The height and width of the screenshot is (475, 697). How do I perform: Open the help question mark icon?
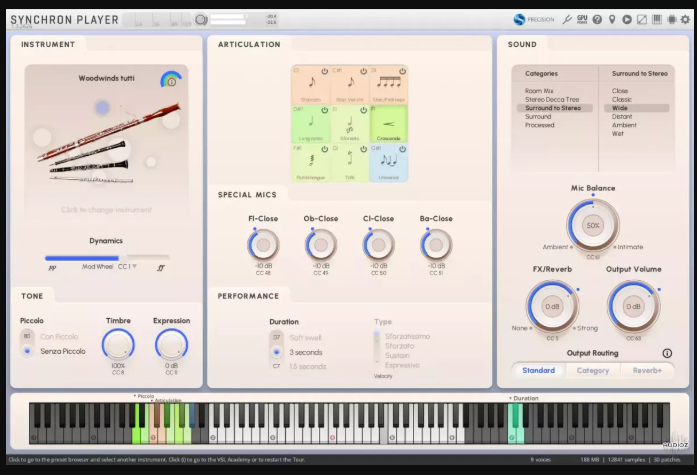click(597, 20)
